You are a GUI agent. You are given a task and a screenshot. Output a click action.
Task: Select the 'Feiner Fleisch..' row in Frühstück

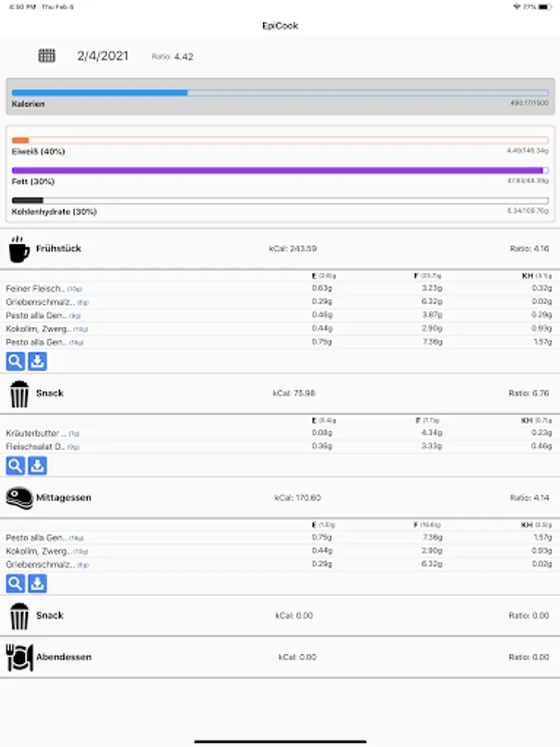pyautogui.click(x=280, y=289)
